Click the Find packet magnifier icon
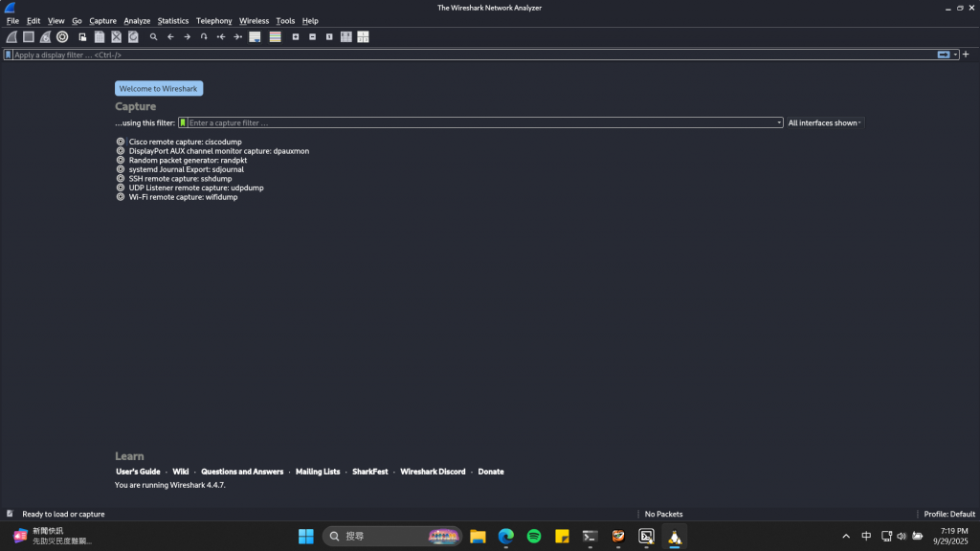The image size is (980, 551). pyautogui.click(x=153, y=37)
